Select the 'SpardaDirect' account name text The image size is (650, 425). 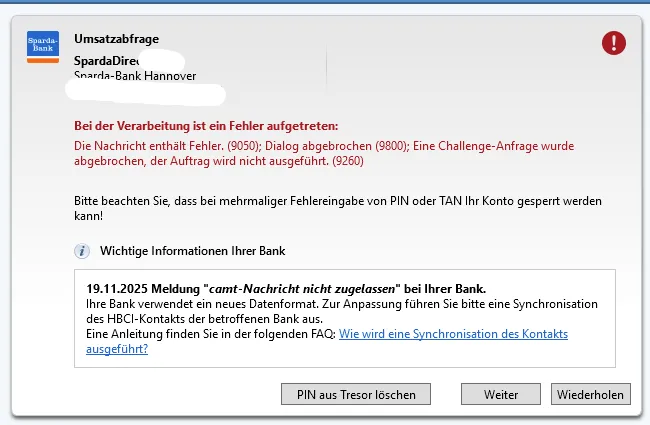click(105, 60)
